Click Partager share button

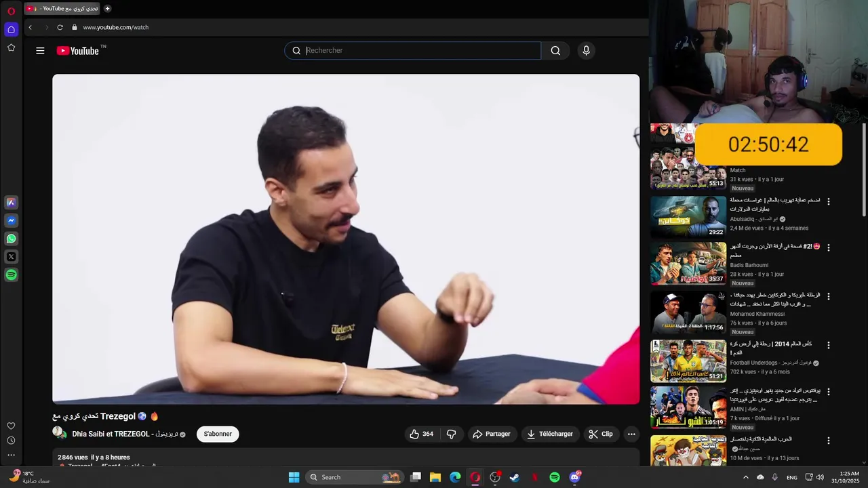492,434
